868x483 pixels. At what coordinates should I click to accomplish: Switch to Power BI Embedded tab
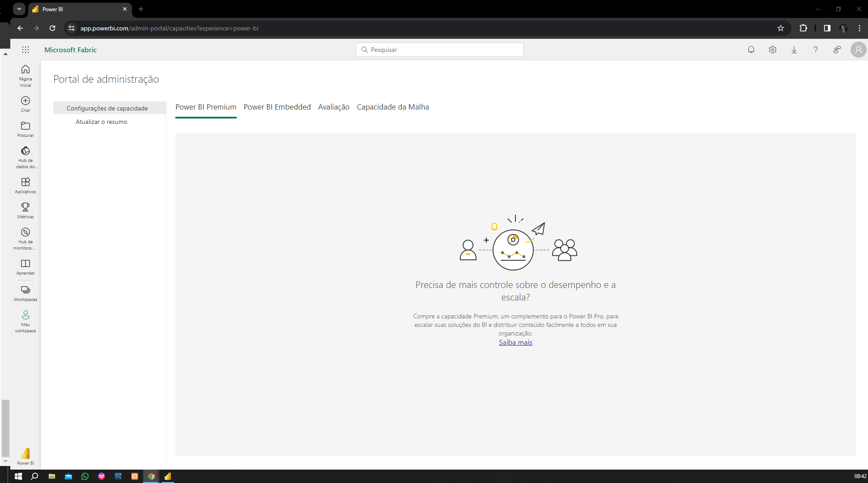click(277, 107)
